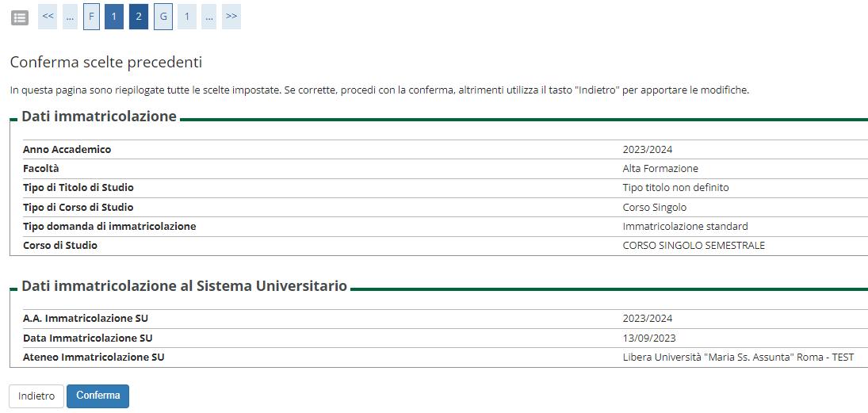This screenshot has width=868, height=413.
Task: Click the 'Immatricolazione standard' value
Action: (x=685, y=227)
